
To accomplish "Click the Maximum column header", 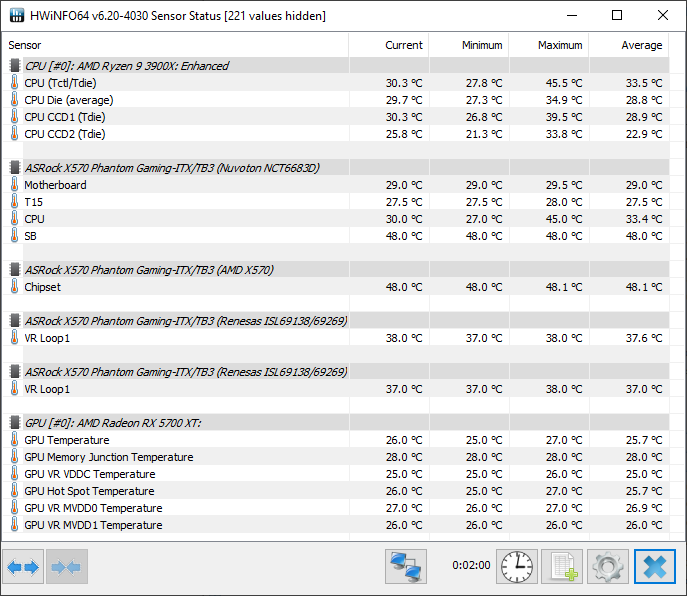I will 560,45.
